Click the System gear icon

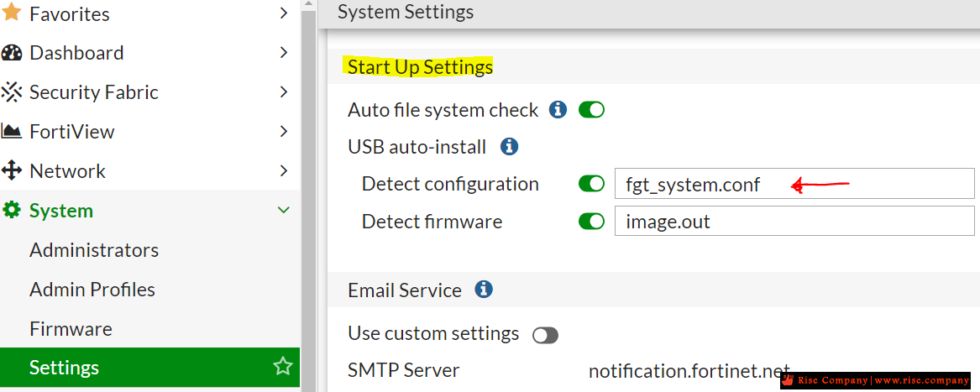pyautogui.click(x=12, y=210)
